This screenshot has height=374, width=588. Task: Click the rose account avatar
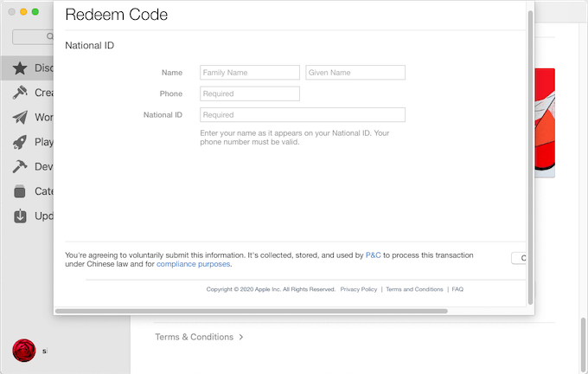tap(24, 351)
